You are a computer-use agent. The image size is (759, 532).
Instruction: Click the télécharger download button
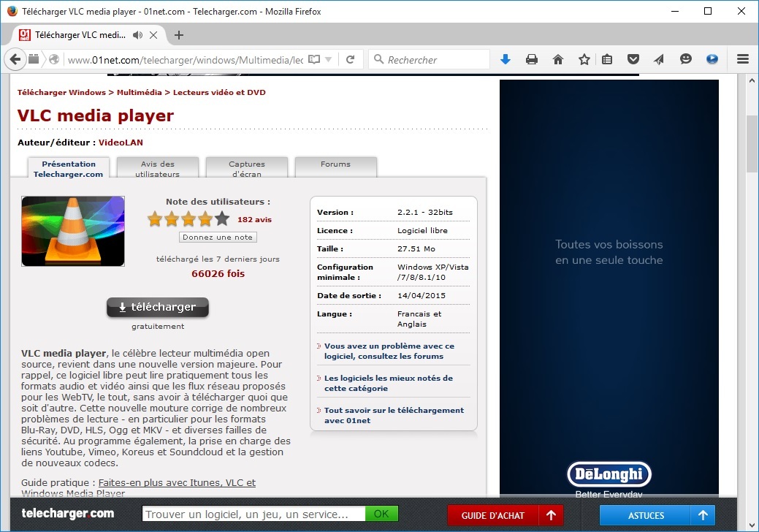pos(158,308)
